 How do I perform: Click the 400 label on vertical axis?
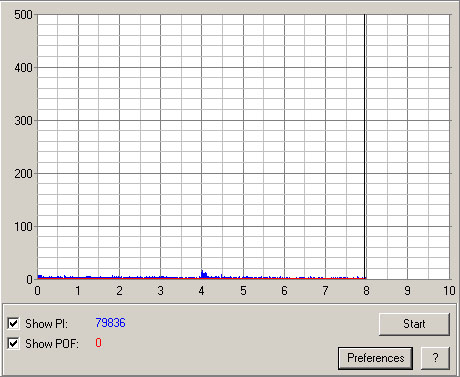pyautogui.click(x=23, y=68)
